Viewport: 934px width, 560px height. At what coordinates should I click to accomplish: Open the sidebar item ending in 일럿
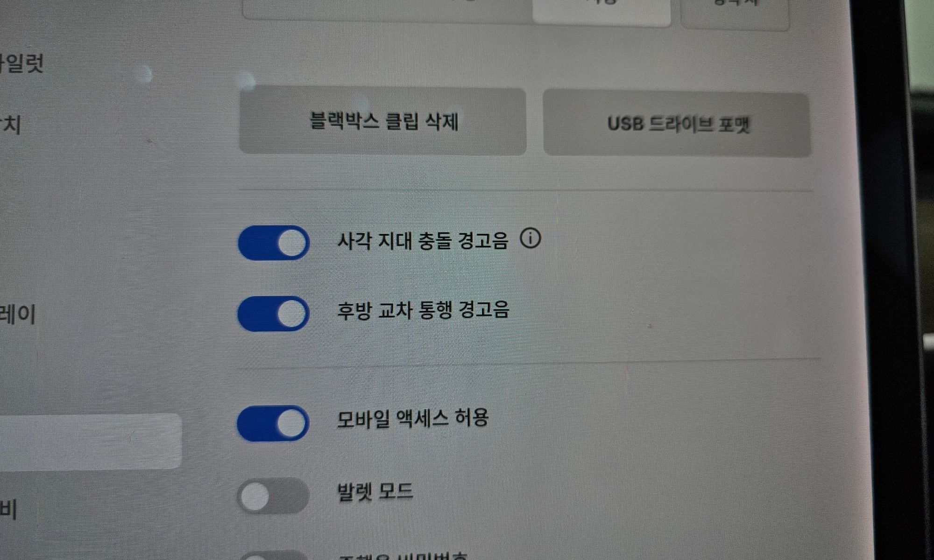click(21, 63)
